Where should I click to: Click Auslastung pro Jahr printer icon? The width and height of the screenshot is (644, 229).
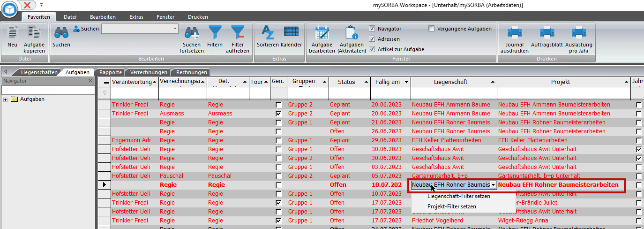click(x=579, y=32)
